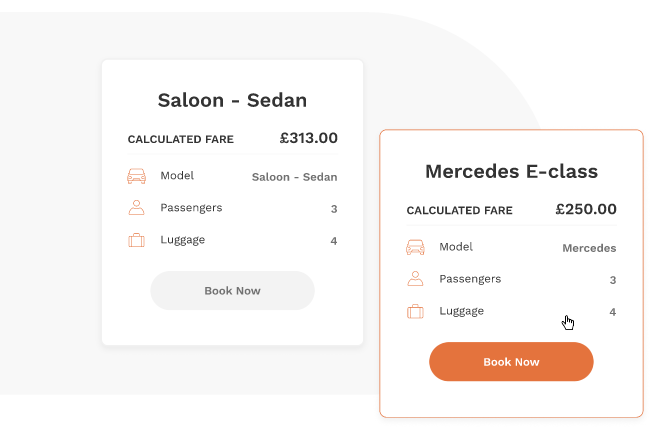This screenshot has height=448, width=660.
Task: Select the Mercedes E-class card title
Action: point(511,171)
